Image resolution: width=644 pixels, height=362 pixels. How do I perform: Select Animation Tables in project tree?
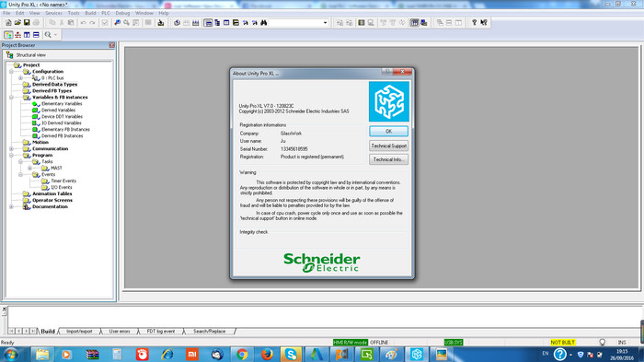pos(52,193)
